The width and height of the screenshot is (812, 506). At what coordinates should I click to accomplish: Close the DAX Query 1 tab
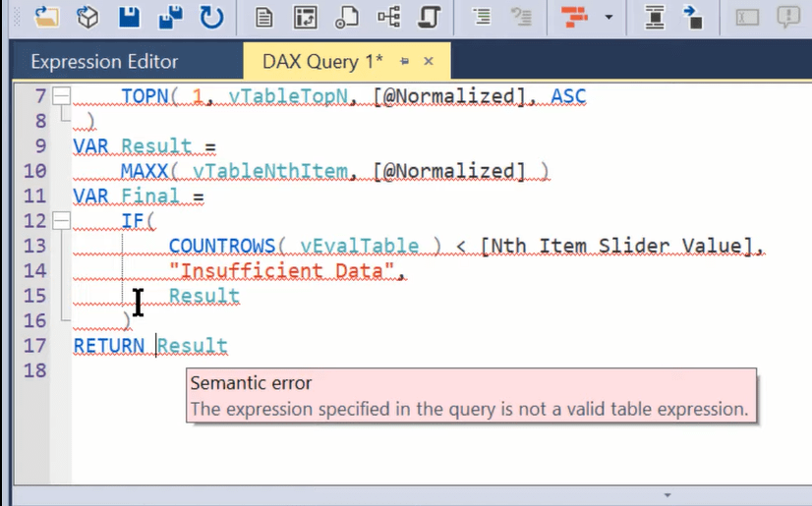click(x=429, y=61)
